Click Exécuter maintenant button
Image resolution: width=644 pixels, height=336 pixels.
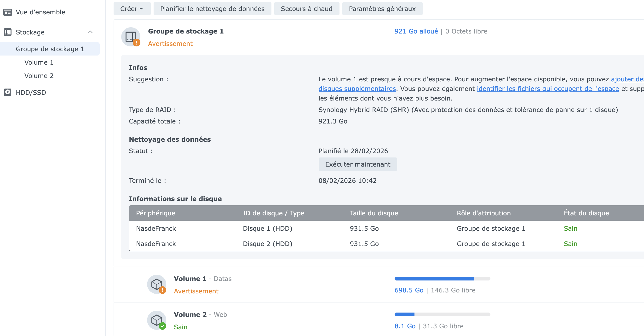pos(357,164)
